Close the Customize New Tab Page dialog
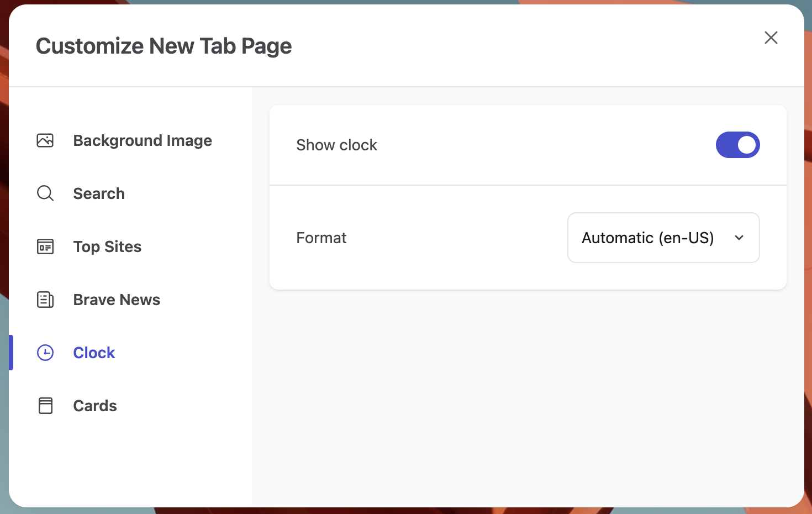 (771, 38)
